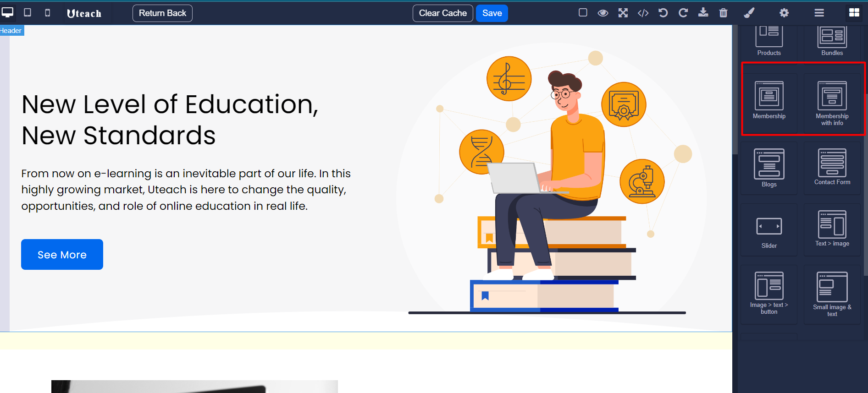The width and height of the screenshot is (868, 393).
Task: Open the code view icon
Action: point(643,13)
